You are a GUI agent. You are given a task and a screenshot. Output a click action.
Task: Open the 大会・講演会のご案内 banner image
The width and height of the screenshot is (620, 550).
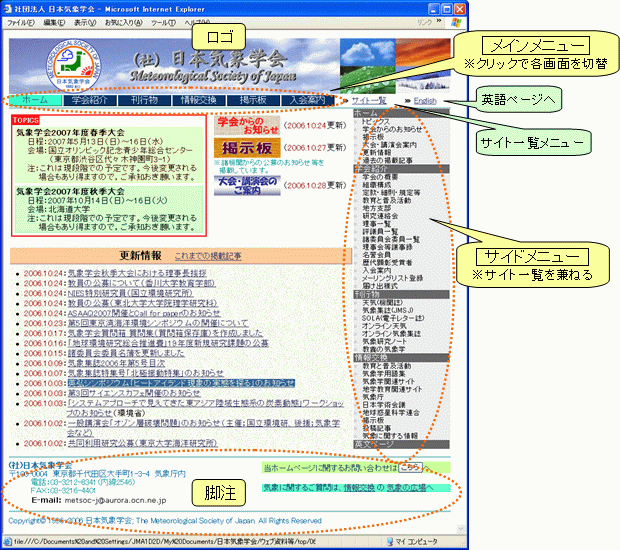(247, 185)
